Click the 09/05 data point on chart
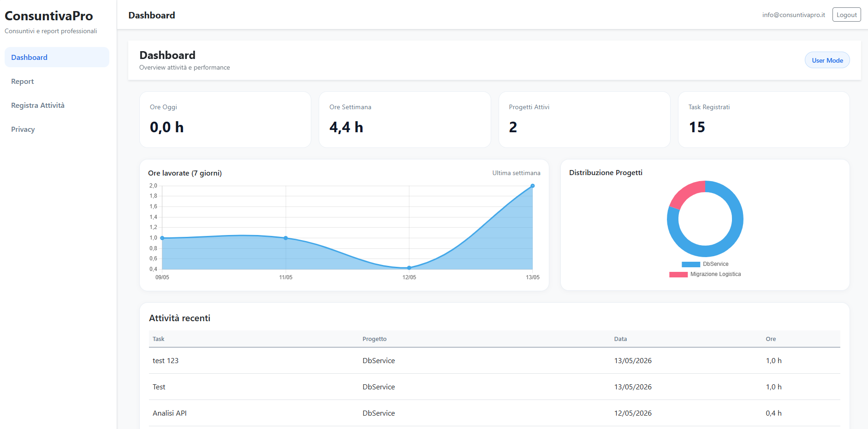Viewport: 868px width, 429px height. 162,238
